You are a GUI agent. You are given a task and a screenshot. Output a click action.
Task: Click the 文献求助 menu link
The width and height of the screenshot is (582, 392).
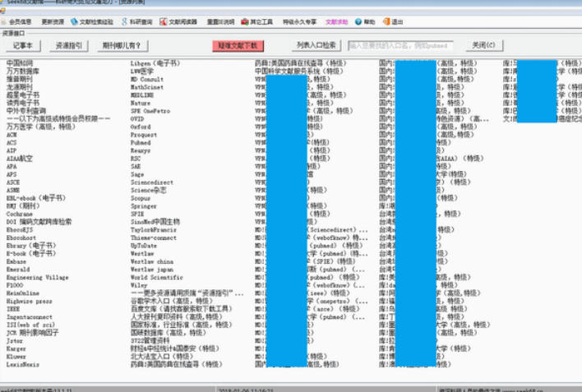pyautogui.click(x=336, y=22)
